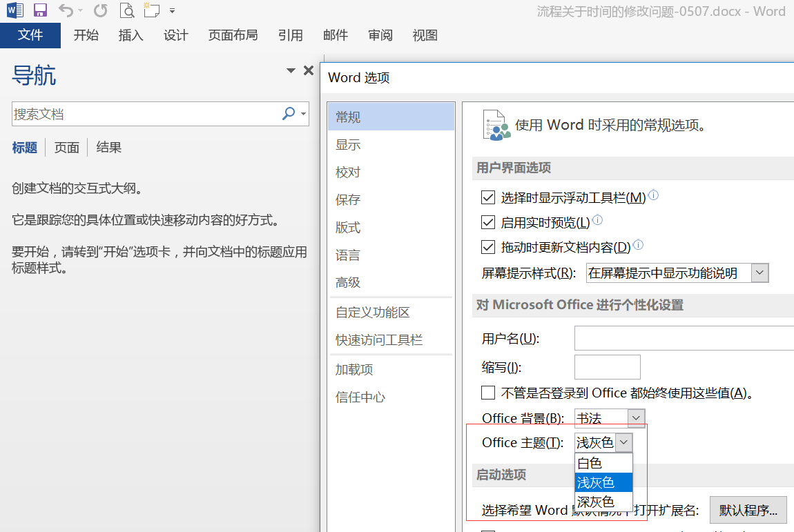Click the new document icon in toolbar
The height and width of the screenshot is (532, 794).
click(151, 10)
